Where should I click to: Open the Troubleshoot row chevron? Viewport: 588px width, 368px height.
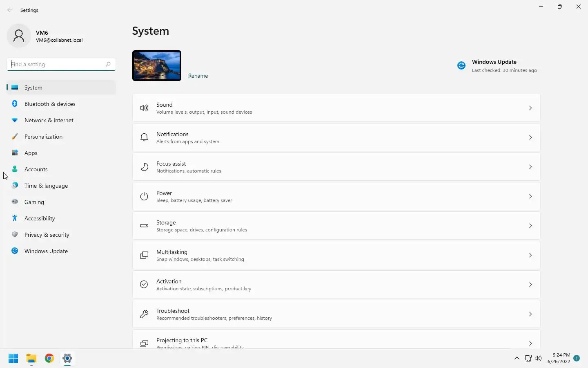click(x=530, y=314)
